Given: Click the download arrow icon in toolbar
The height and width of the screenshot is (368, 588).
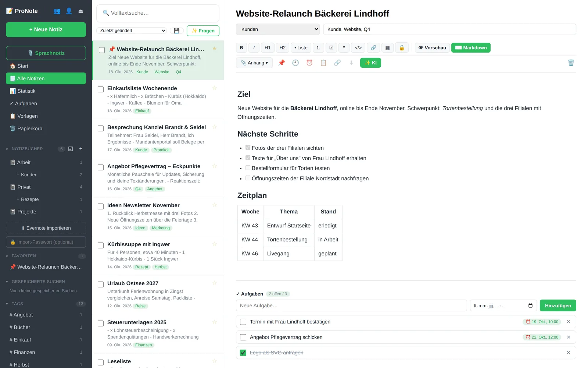Looking at the screenshot, I should click(351, 63).
